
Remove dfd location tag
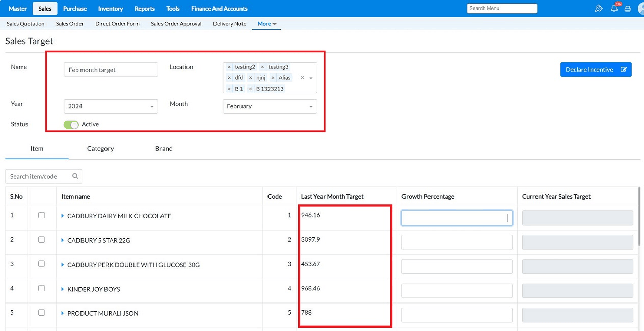[229, 78]
